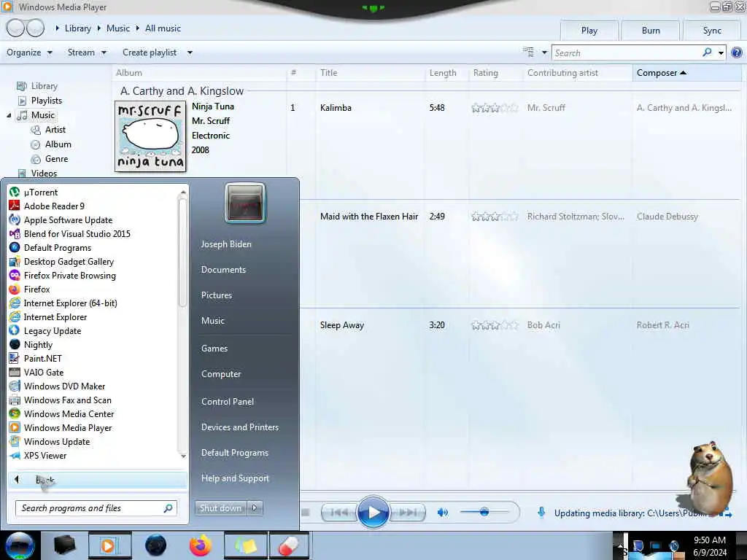Adjust the volume slider
Image resolution: width=747 pixels, height=560 pixels.
pos(484,513)
